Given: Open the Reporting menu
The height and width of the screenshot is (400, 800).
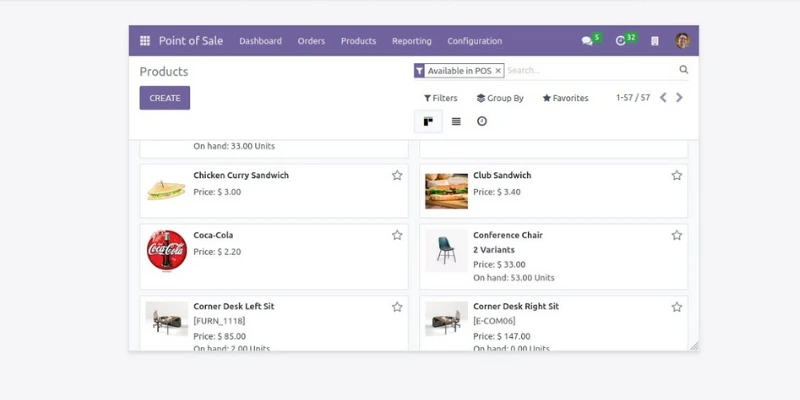Looking at the screenshot, I should tap(412, 41).
